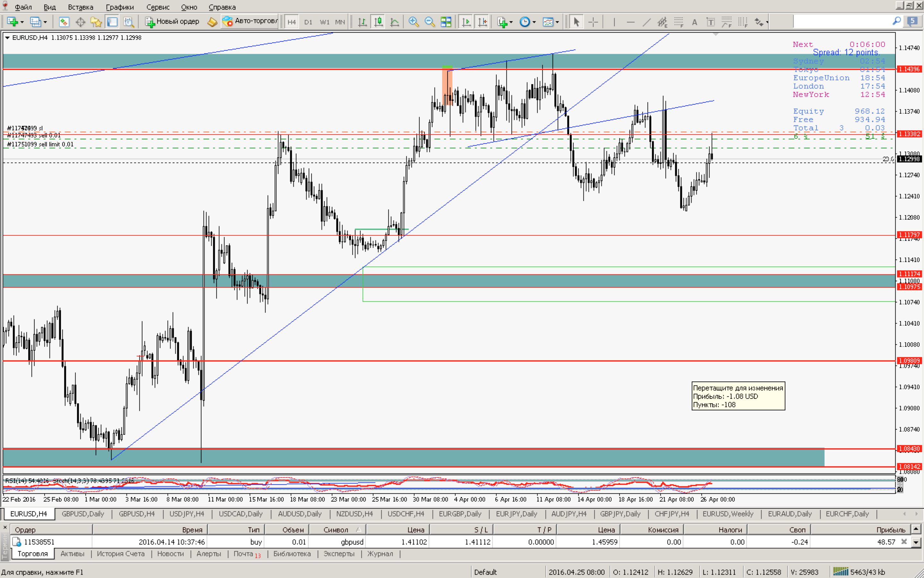Expand the new chart dropdown arrow

coord(22,22)
